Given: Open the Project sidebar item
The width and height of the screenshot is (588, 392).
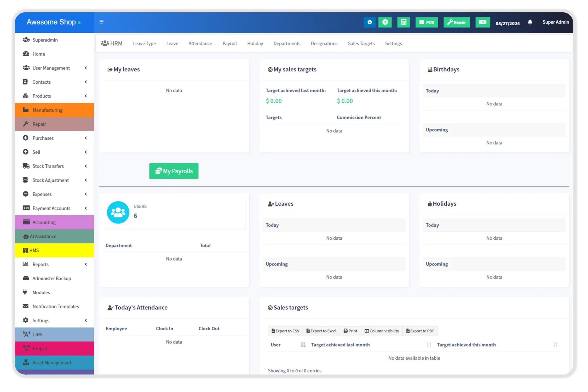Looking at the screenshot, I should (54, 349).
